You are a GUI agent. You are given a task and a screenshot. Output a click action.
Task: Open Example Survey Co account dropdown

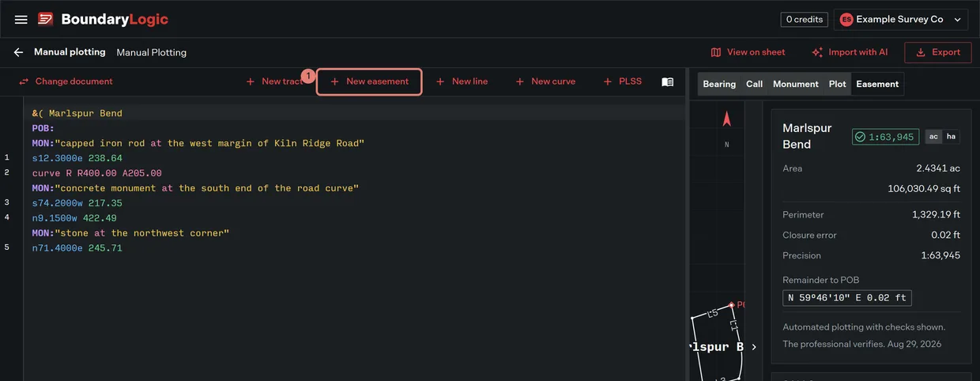point(901,19)
